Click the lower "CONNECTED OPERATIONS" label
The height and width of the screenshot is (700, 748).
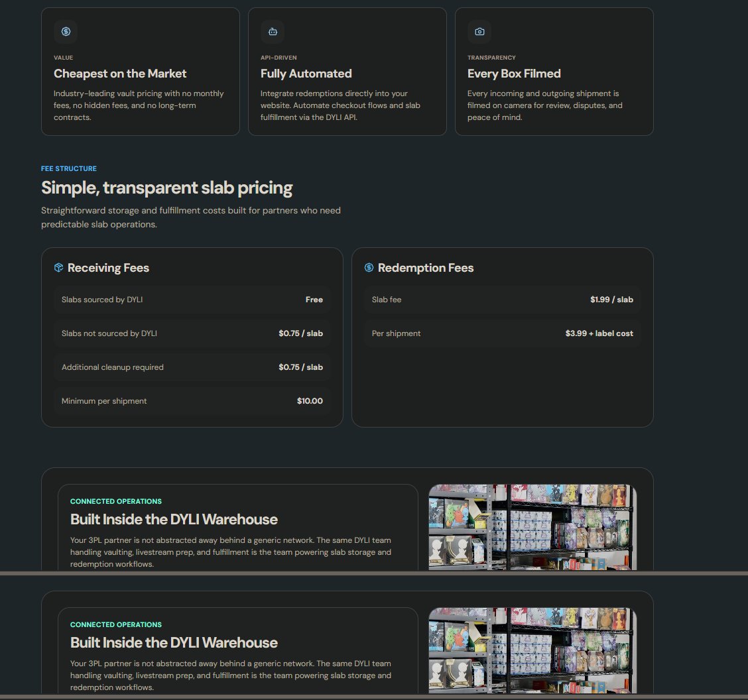[116, 624]
